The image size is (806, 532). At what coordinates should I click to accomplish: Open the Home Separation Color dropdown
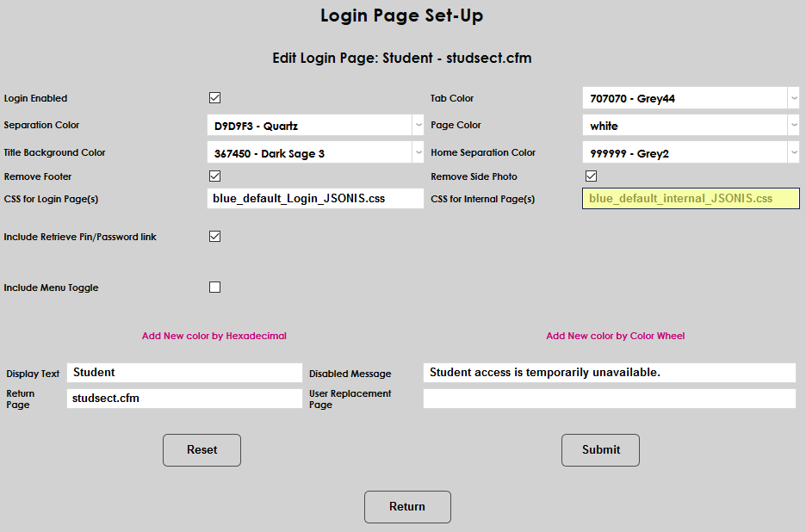(691, 152)
